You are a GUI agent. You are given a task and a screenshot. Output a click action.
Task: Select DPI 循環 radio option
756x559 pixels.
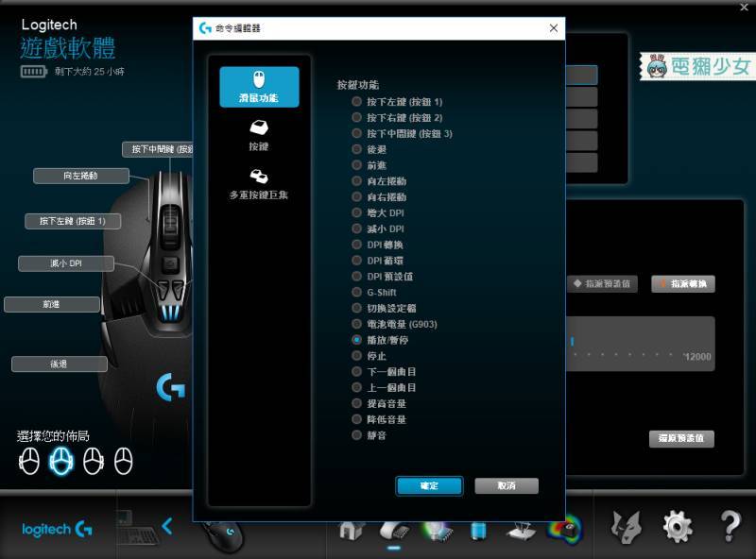(x=356, y=261)
